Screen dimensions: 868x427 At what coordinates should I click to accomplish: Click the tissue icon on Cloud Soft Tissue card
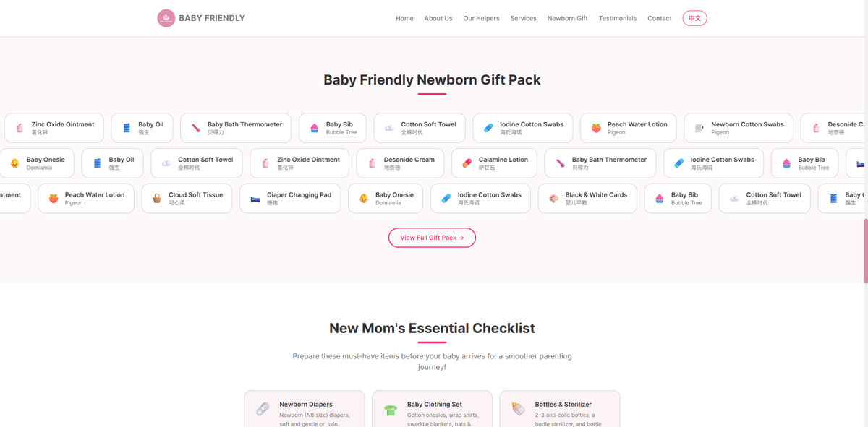point(156,197)
